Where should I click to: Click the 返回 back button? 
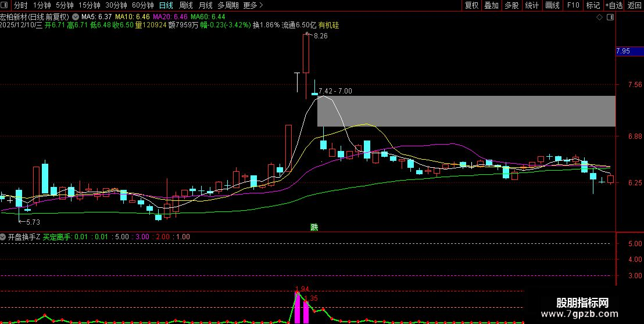point(635,5)
